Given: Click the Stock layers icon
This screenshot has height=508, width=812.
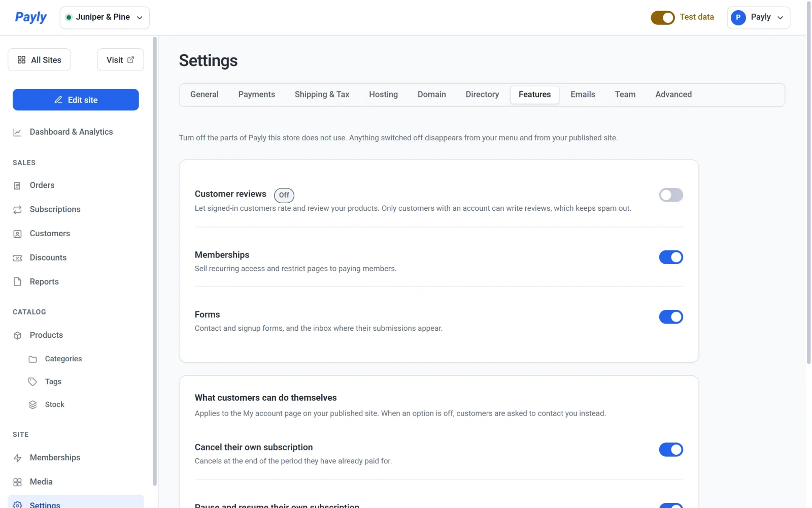Looking at the screenshot, I should tap(32, 404).
